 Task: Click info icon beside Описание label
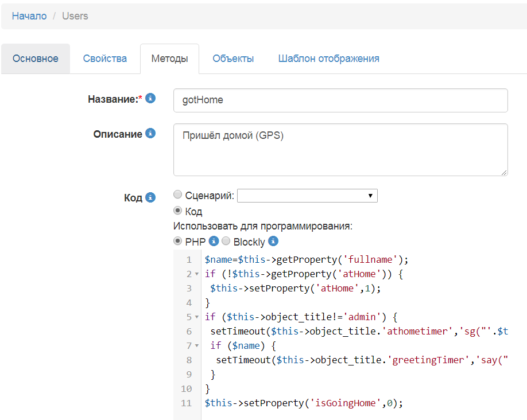(x=150, y=134)
